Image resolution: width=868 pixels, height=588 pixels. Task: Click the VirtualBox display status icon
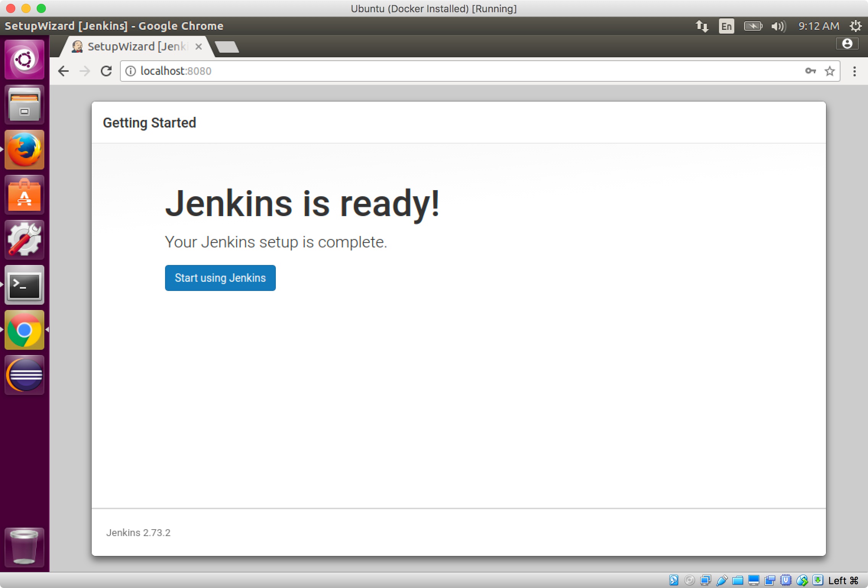pos(754,580)
